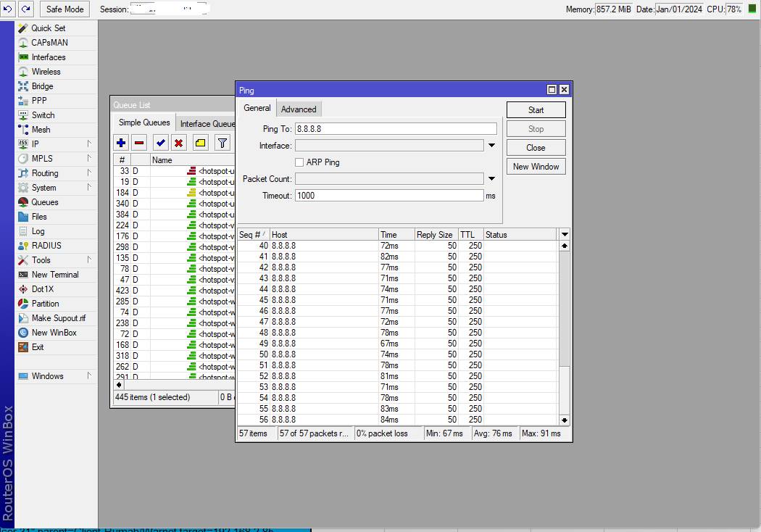Image resolution: width=761 pixels, height=532 pixels.
Task: Click the Start ping button
Action: point(536,110)
